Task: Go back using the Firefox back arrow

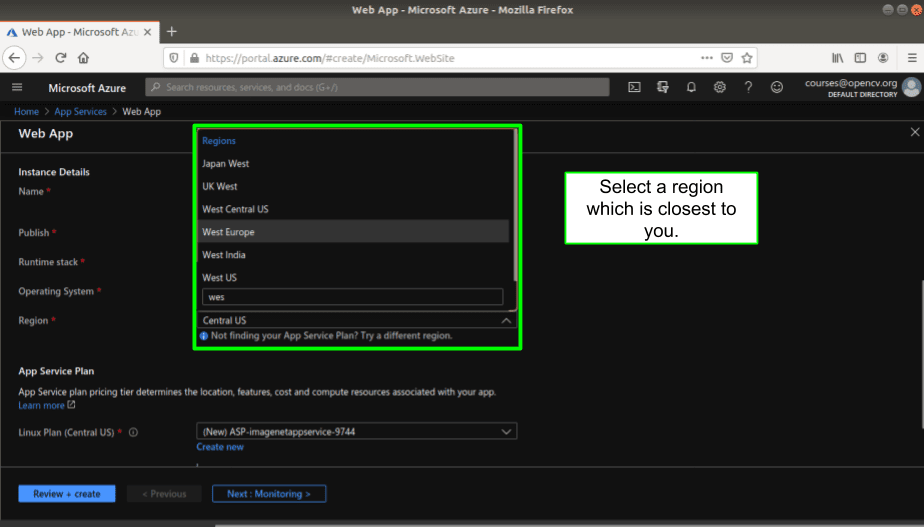Action: [x=14, y=58]
